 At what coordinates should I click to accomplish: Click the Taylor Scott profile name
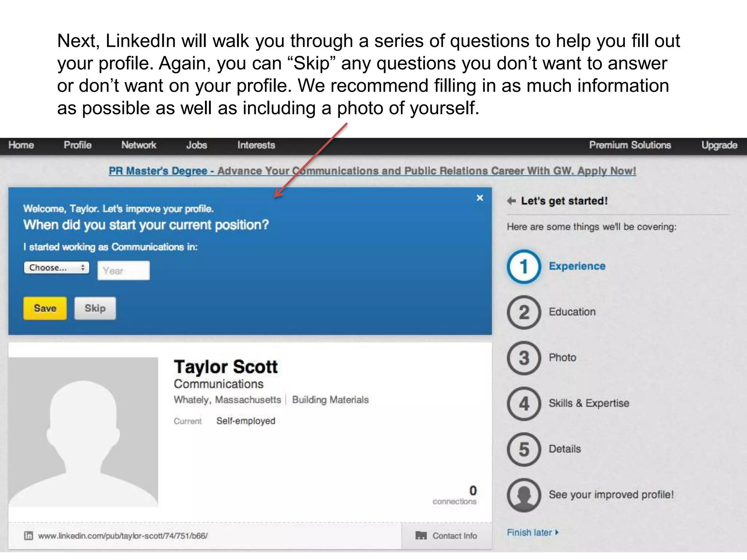coord(226,367)
